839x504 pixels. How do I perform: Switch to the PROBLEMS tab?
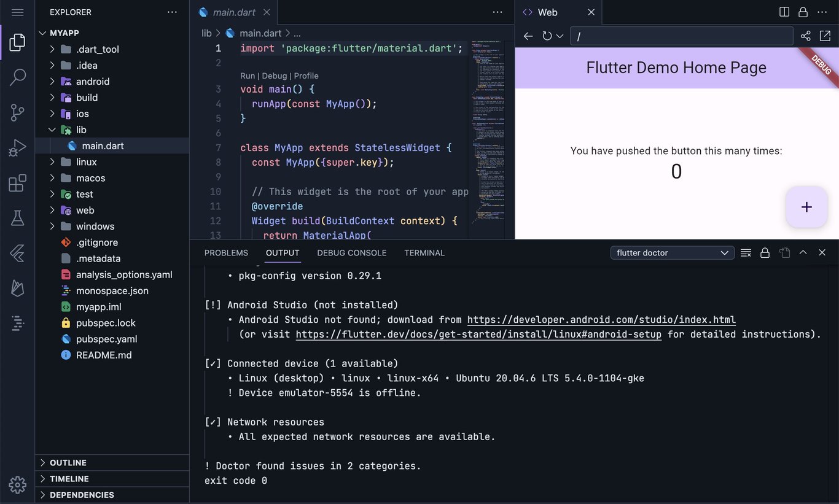[x=226, y=253]
